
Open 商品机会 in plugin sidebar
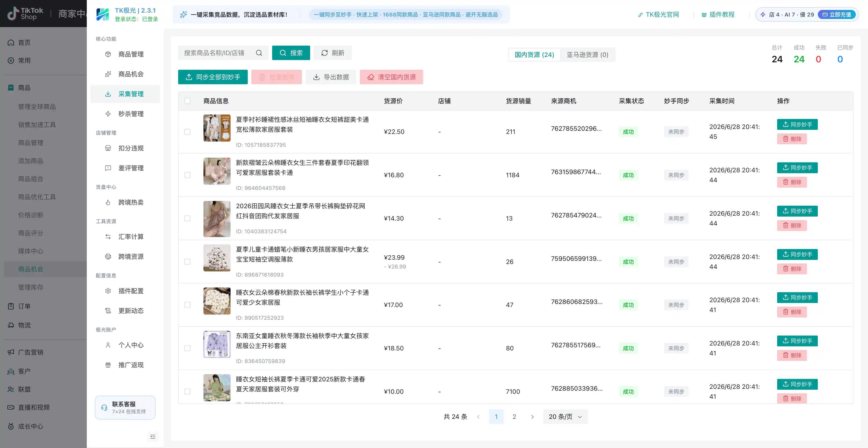tap(125, 74)
